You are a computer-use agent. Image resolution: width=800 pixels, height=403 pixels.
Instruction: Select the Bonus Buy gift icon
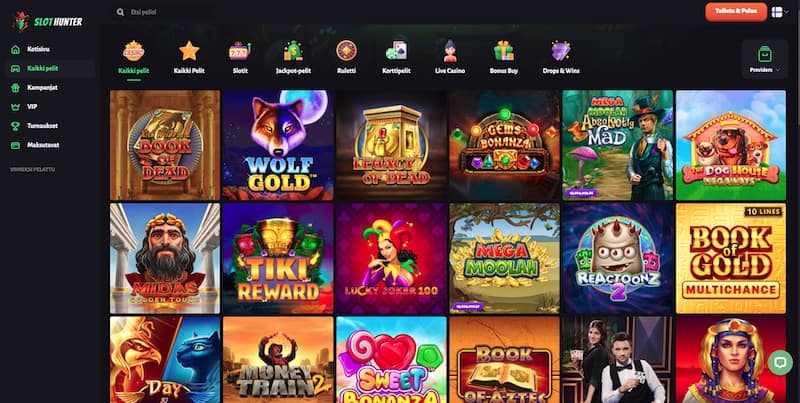504,51
